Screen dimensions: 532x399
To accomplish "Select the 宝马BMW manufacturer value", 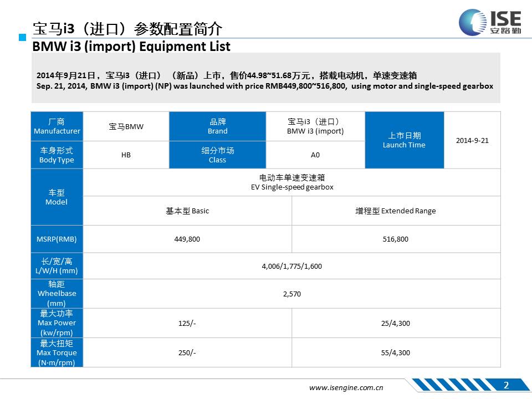I will pyautogui.click(x=126, y=127).
